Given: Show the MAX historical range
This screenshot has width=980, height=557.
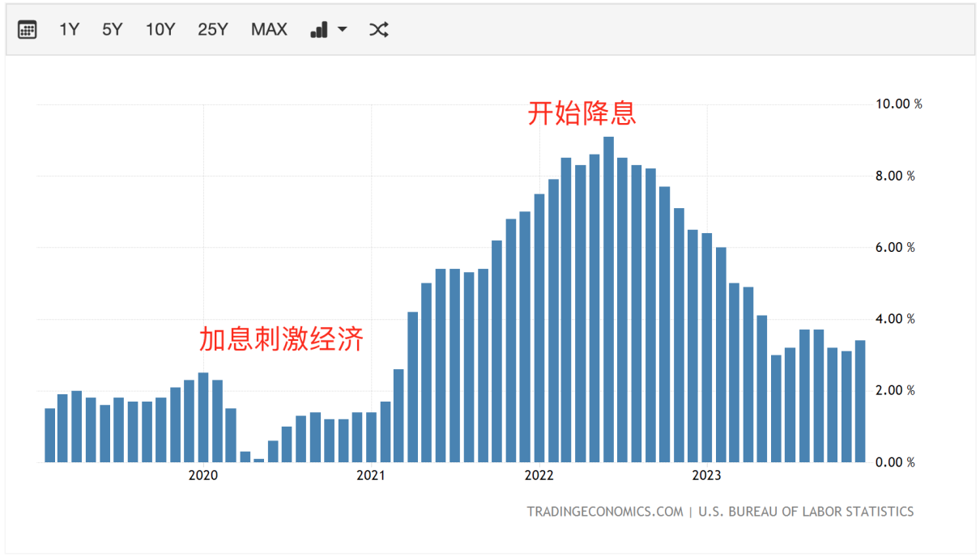Looking at the screenshot, I should [269, 30].
